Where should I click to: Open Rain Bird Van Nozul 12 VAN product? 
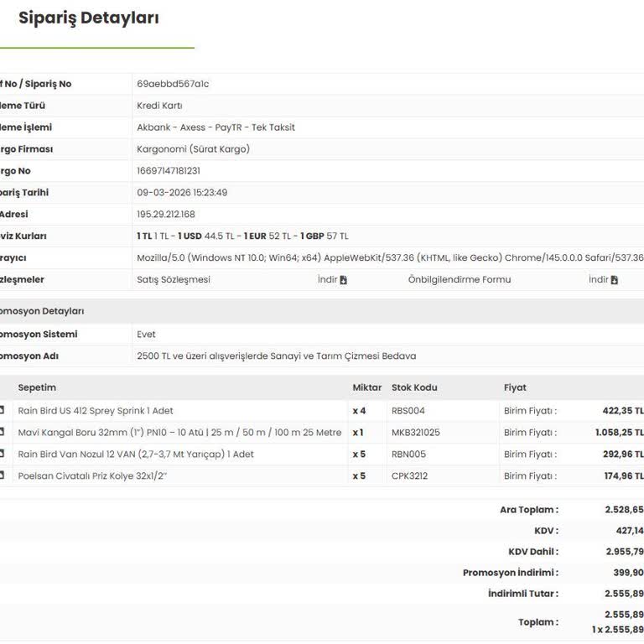click(x=136, y=454)
